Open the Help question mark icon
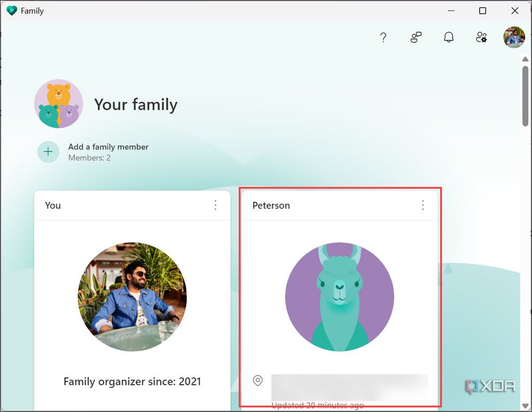Image resolution: width=532 pixels, height=412 pixels. point(383,37)
